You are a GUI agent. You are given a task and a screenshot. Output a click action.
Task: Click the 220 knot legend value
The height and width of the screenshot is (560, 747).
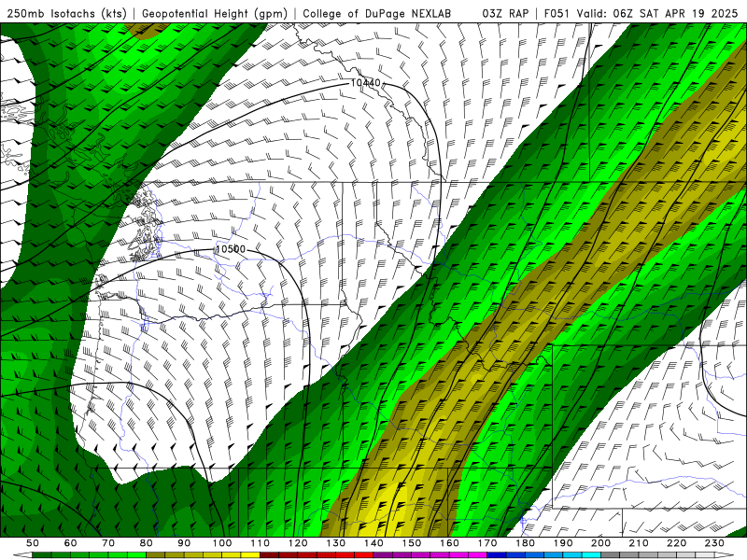click(677, 543)
